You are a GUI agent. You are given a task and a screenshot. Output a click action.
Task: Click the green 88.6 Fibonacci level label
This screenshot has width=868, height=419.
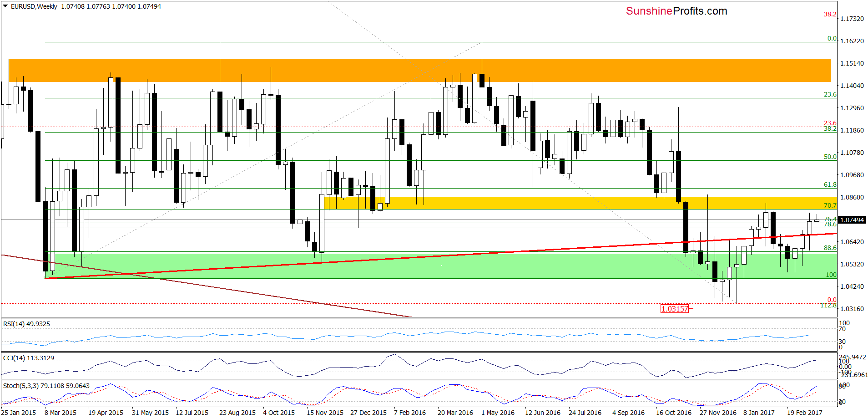tap(830, 248)
